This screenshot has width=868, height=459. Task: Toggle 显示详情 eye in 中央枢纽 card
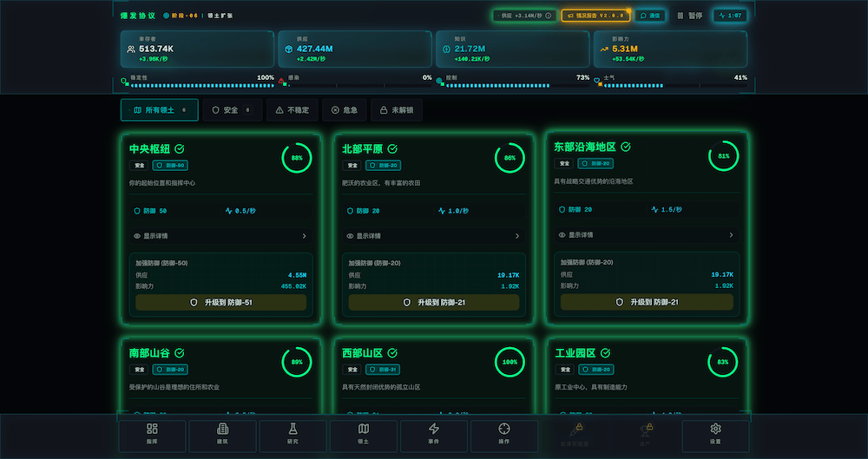pos(137,236)
